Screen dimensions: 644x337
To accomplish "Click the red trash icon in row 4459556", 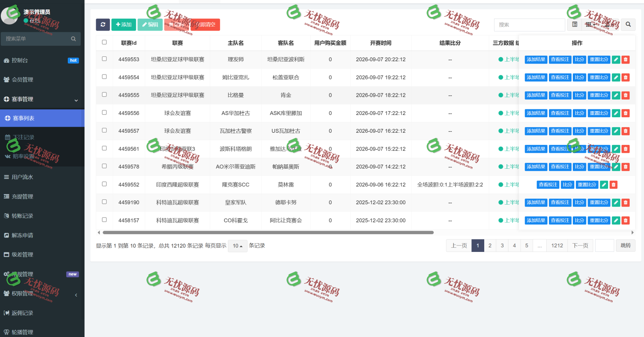I will pyautogui.click(x=625, y=113).
